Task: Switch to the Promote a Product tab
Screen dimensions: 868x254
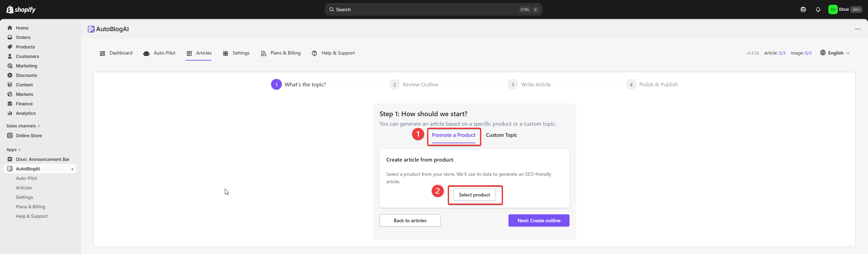Action: [454, 135]
